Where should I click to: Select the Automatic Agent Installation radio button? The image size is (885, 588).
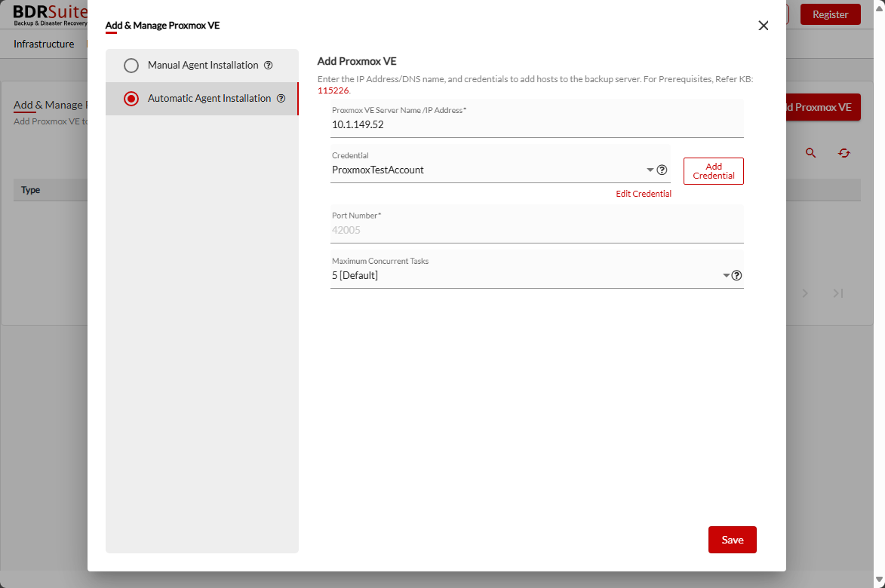click(x=131, y=98)
